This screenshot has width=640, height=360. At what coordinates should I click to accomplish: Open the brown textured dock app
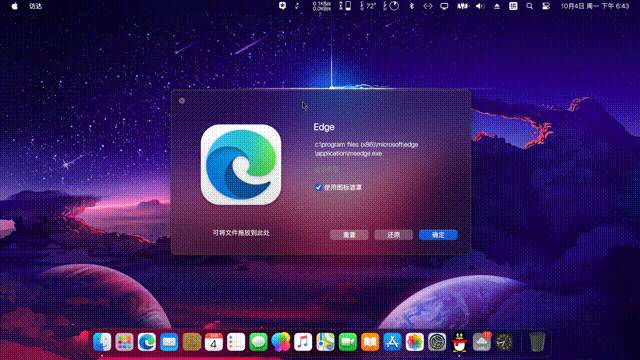point(191,342)
